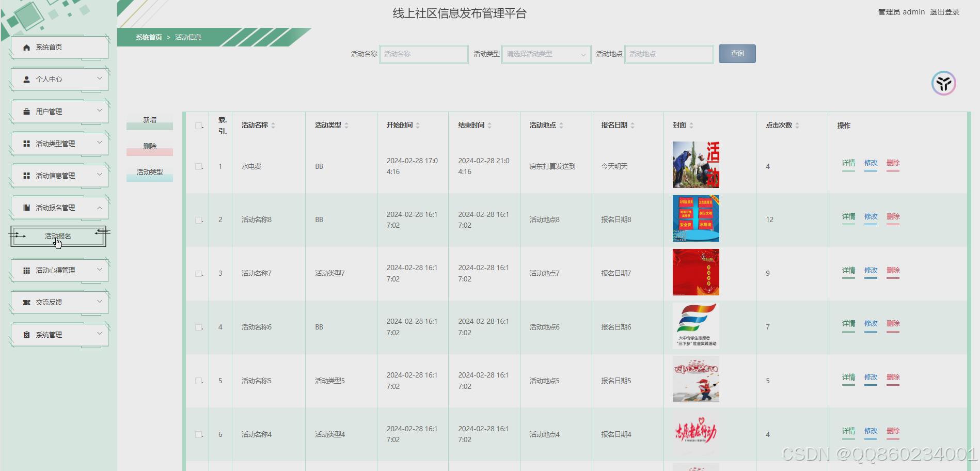
Task: Check the row for 活动名称4
Action: click(x=198, y=434)
